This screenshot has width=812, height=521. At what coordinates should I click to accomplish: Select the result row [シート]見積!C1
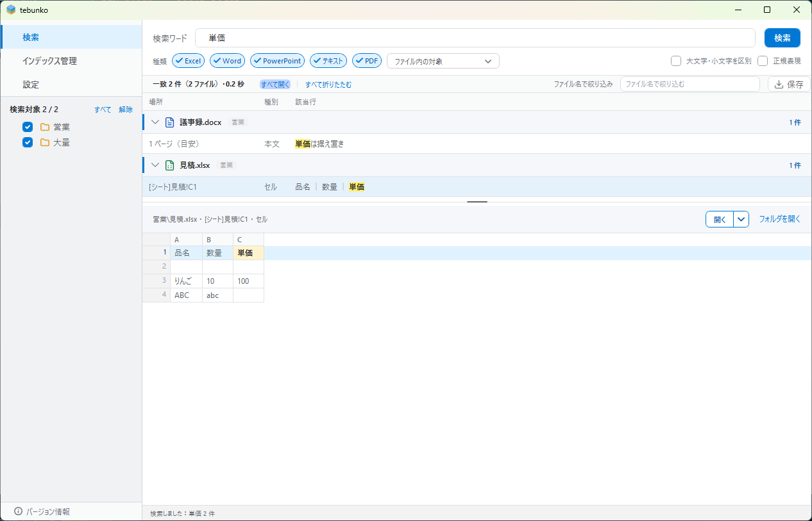click(x=477, y=187)
